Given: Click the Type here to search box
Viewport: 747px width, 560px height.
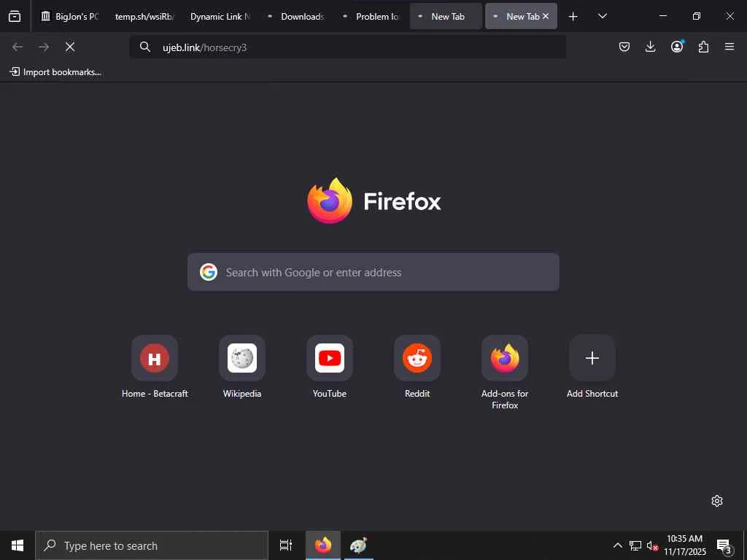Looking at the screenshot, I should pos(152,545).
